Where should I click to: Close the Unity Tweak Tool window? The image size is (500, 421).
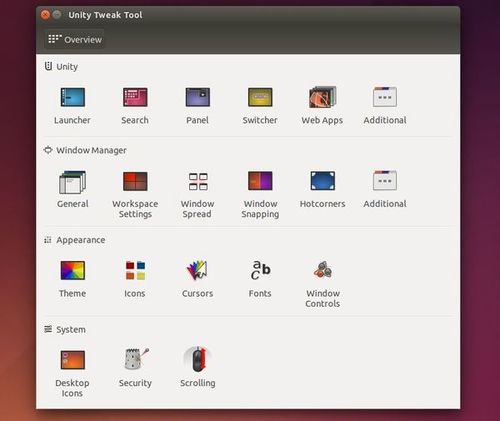click(x=45, y=15)
